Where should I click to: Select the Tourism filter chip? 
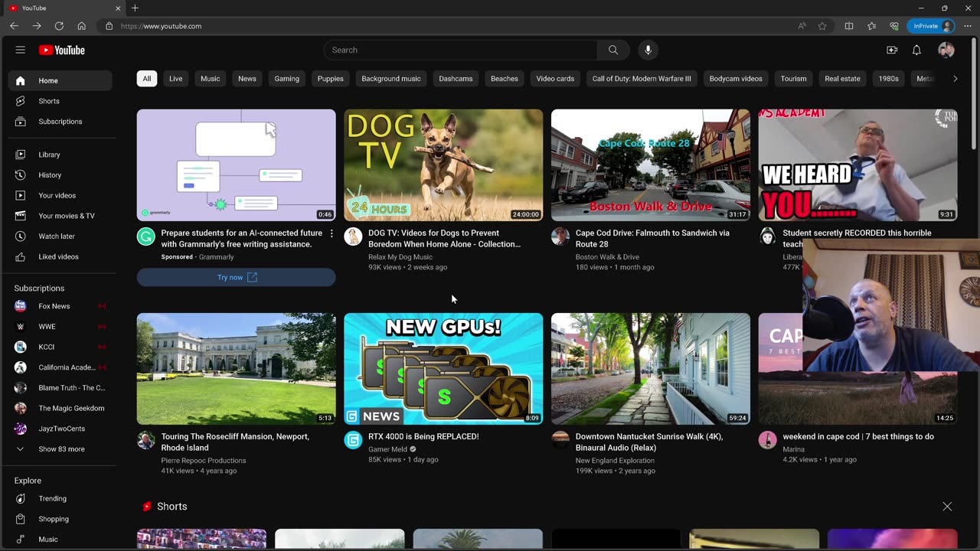coord(793,79)
